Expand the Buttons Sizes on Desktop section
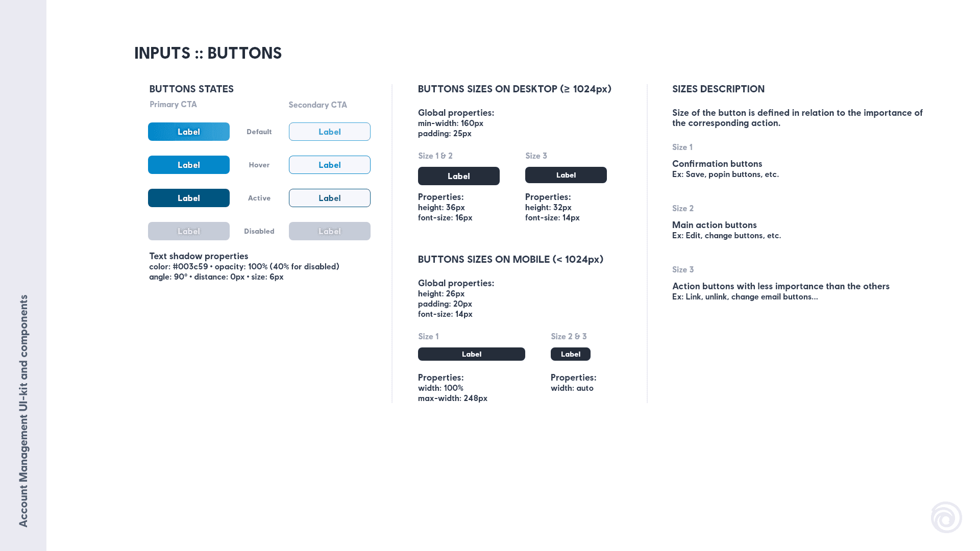This screenshot has height=551, width=980. coord(513,88)
